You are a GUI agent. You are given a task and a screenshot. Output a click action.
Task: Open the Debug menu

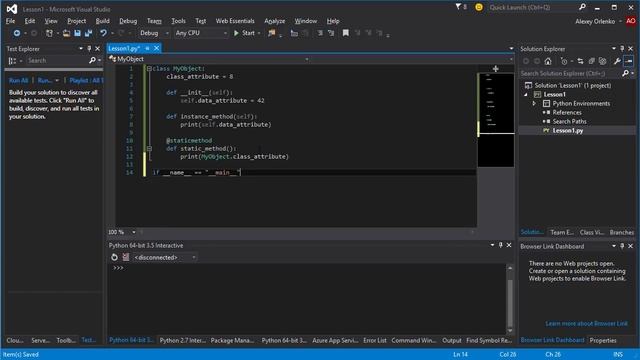pyautogui.click(x=128, y=21)
